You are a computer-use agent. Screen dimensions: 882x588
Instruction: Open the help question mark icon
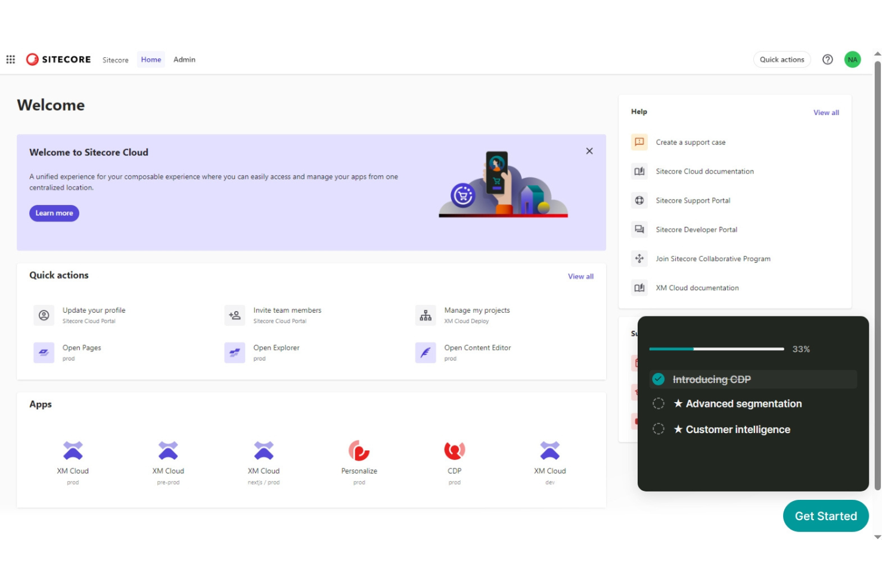(x=827, y=59)
